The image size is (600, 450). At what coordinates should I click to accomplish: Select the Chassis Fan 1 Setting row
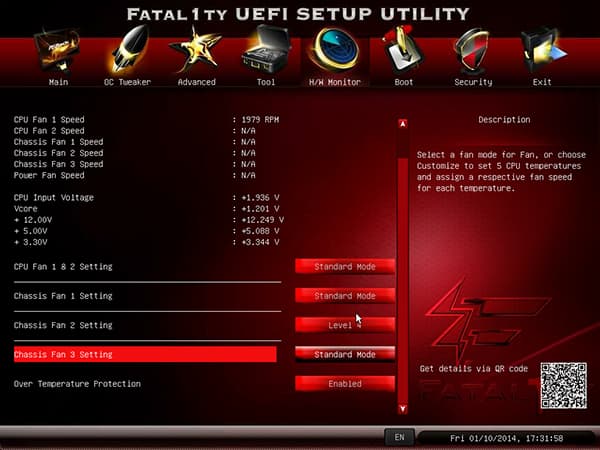click(x=147, y=296)
